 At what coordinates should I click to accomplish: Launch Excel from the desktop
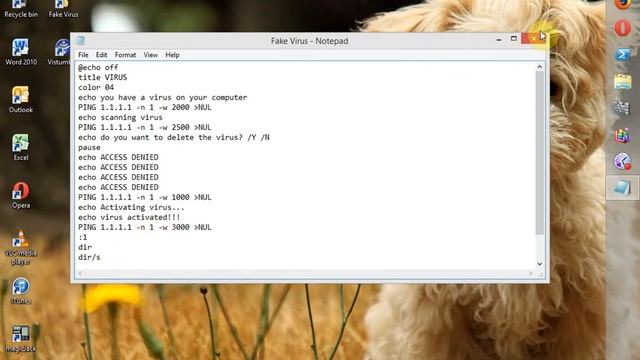click(x=20, y=147)
